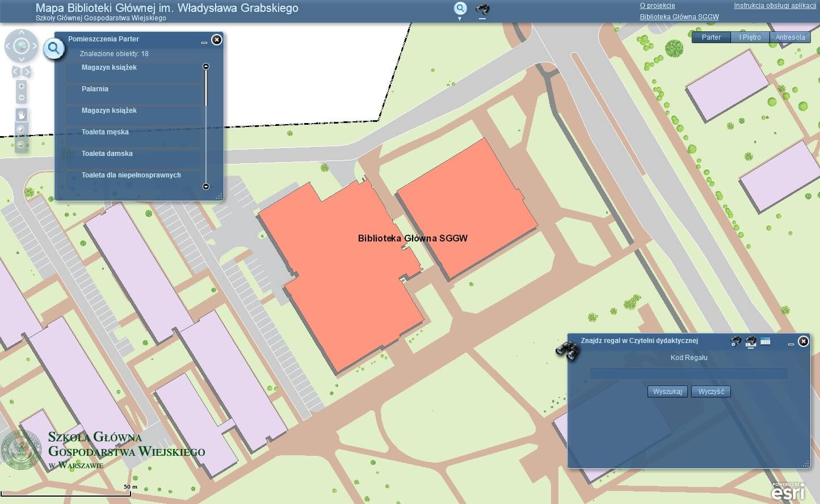Expand the dropdown arrow under header search icon
This screenshot has height=504, width=820.
pos(460,19)
